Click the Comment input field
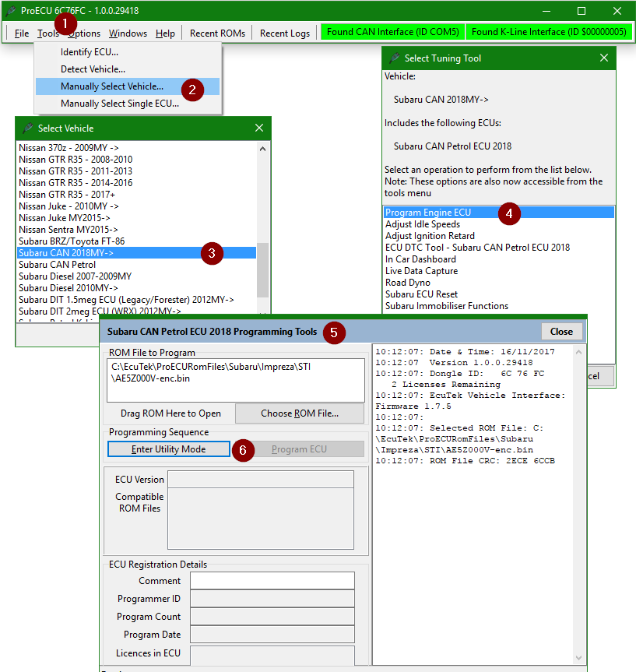The height and width of the screenshot is (672, 636). click(x=272, y=581)
